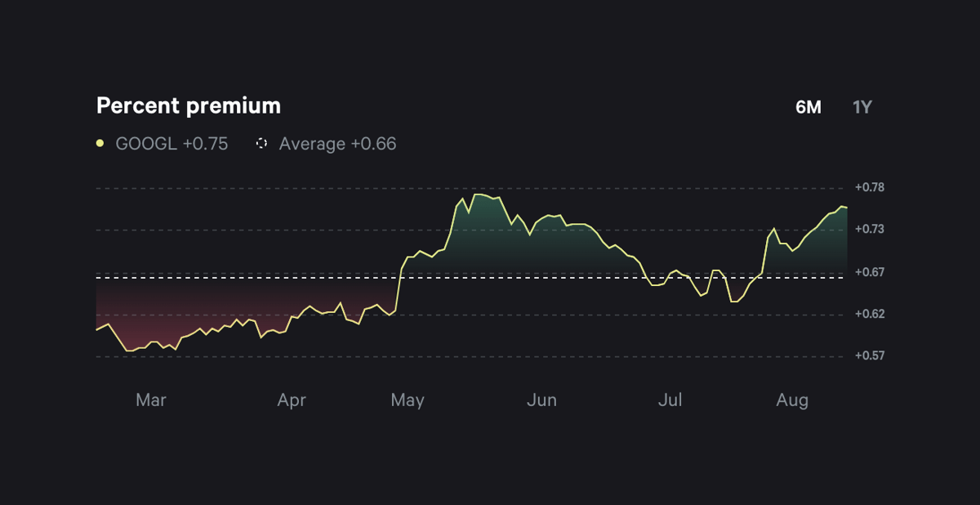Select the 6M time range tab
Screen dimensions: 980x505
click(808, 106)
